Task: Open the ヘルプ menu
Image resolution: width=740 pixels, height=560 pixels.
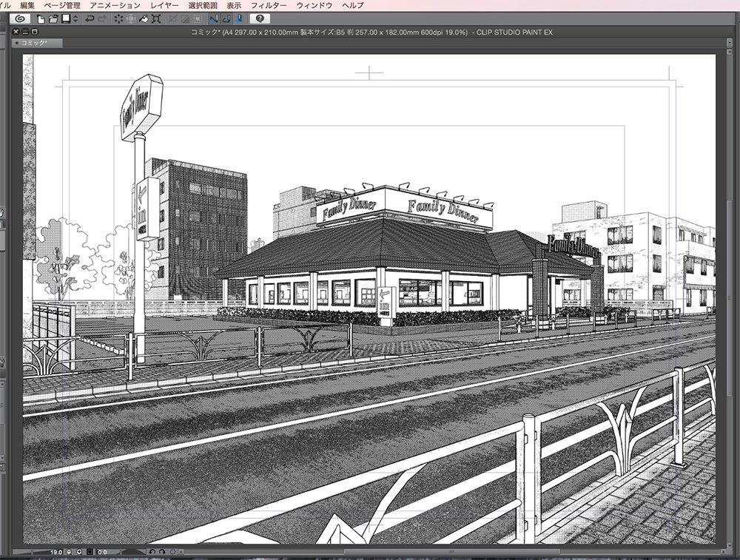Action: click(x=353, y=5)
